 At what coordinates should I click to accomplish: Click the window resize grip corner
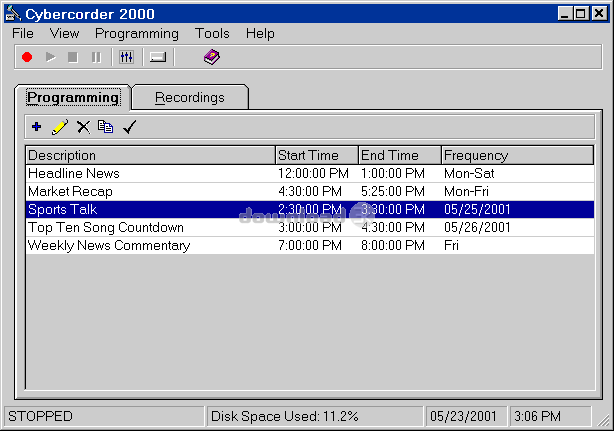[603, 420]
